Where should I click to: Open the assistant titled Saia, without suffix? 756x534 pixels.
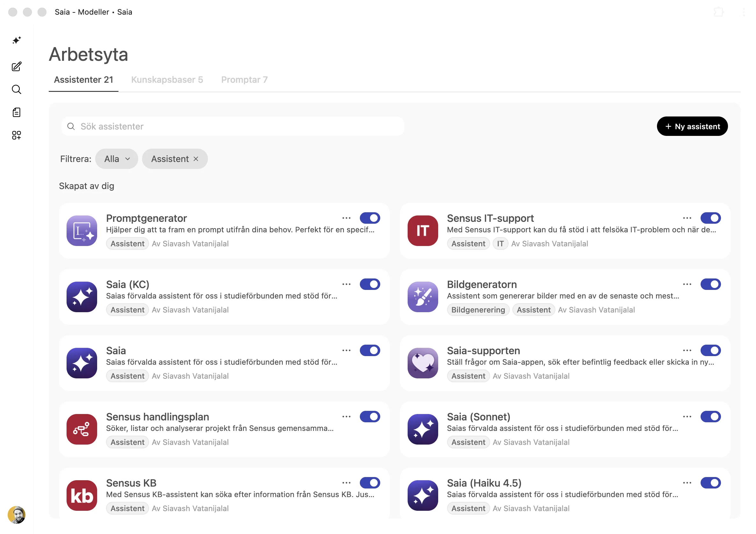point(116,351)
